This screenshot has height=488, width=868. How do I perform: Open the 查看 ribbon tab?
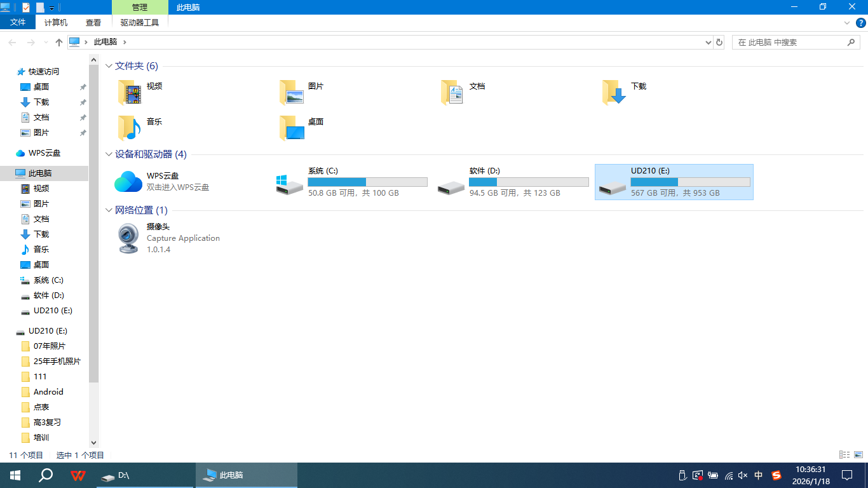coord(93,22)
